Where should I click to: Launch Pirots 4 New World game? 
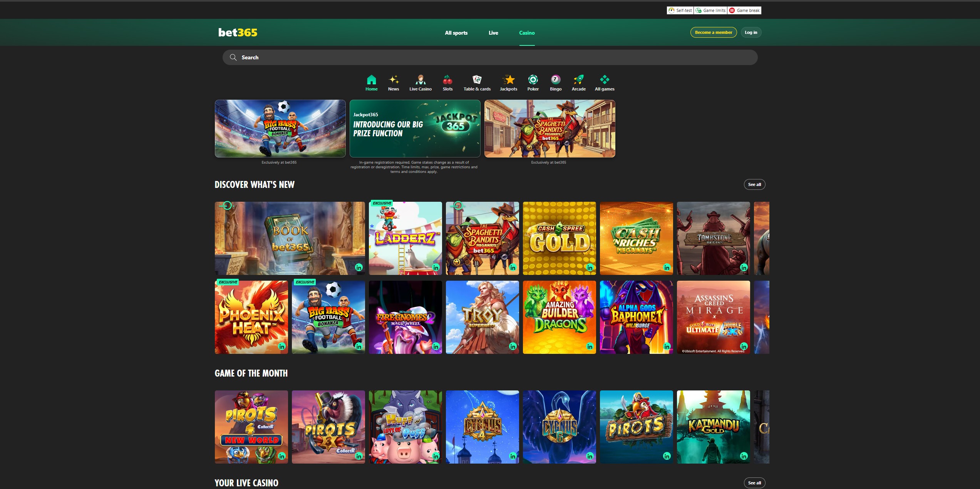[x=251, y=427]
